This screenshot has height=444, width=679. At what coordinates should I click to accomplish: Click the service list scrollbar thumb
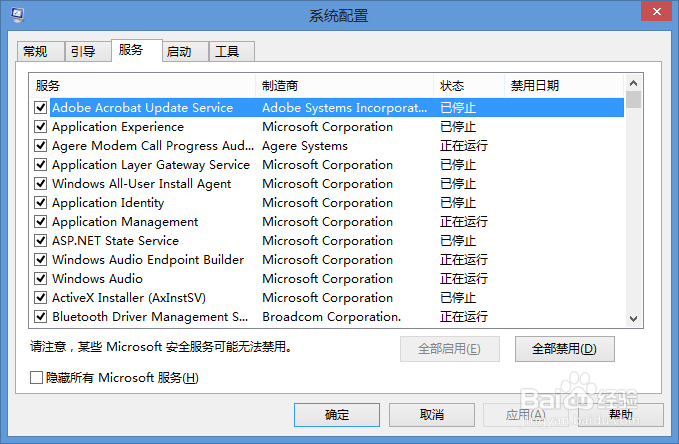(633, 100)
